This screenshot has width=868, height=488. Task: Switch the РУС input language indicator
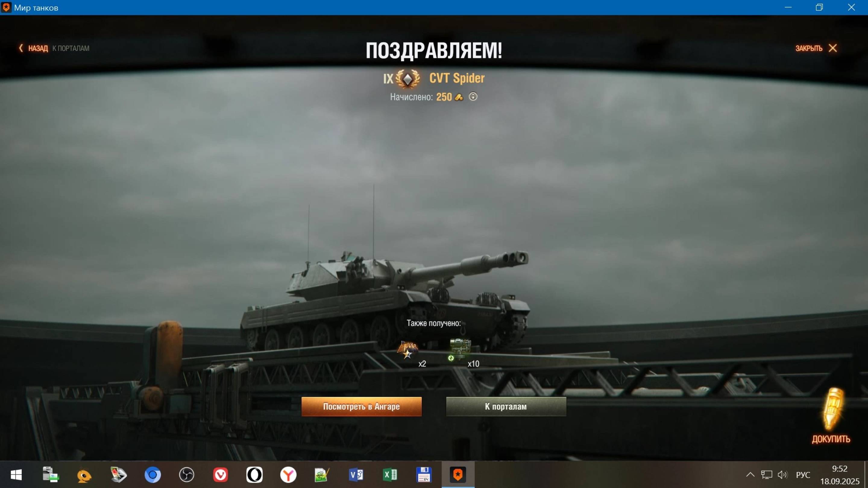click(803, 475)
